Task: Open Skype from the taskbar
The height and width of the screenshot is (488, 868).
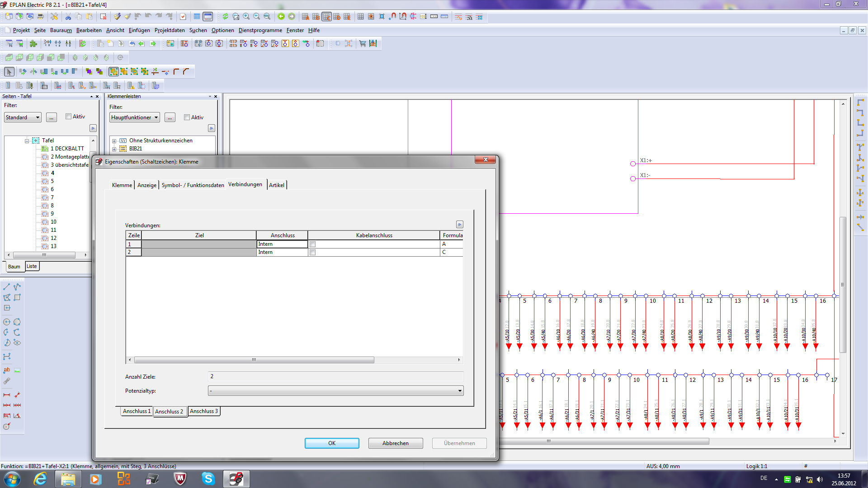Action: click(x=208, y=479)
